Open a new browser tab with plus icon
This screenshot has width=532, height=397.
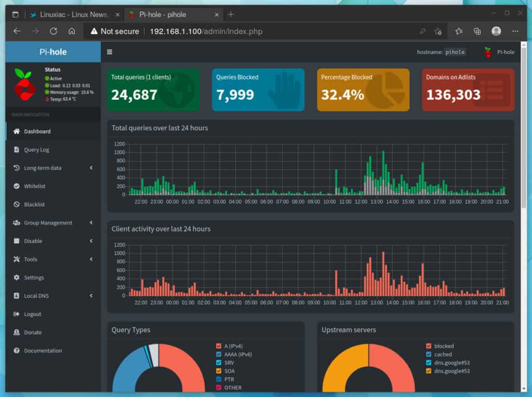coord(231,14)
